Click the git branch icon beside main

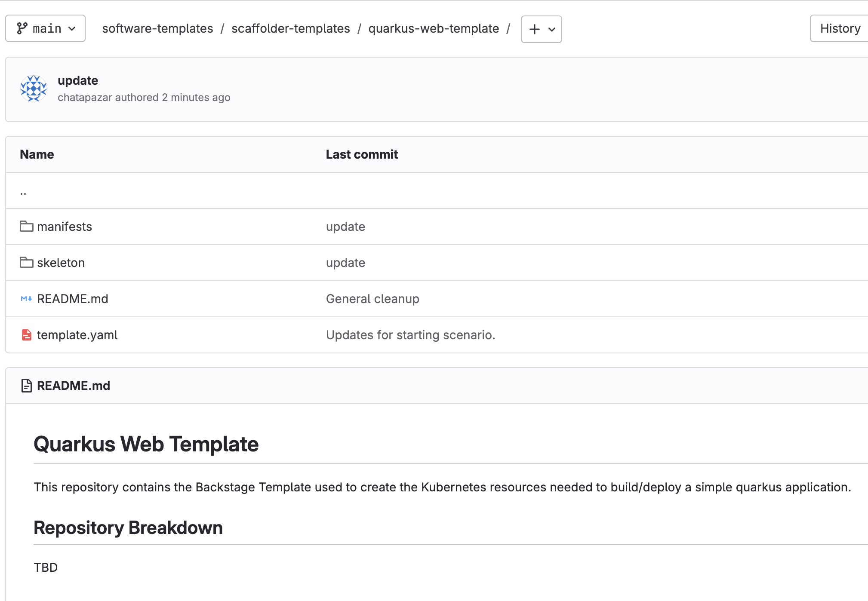point(22,28)
